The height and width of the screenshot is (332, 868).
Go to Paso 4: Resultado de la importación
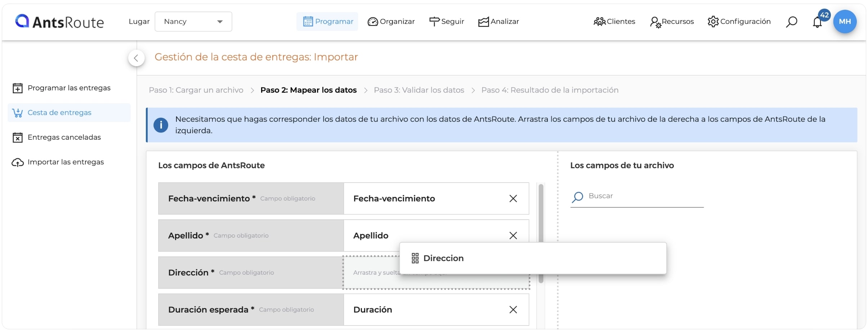click(550, 90)
